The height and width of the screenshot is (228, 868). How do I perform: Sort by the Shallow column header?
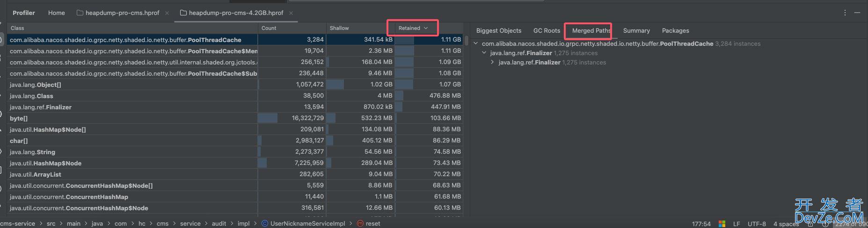[360, 28]
